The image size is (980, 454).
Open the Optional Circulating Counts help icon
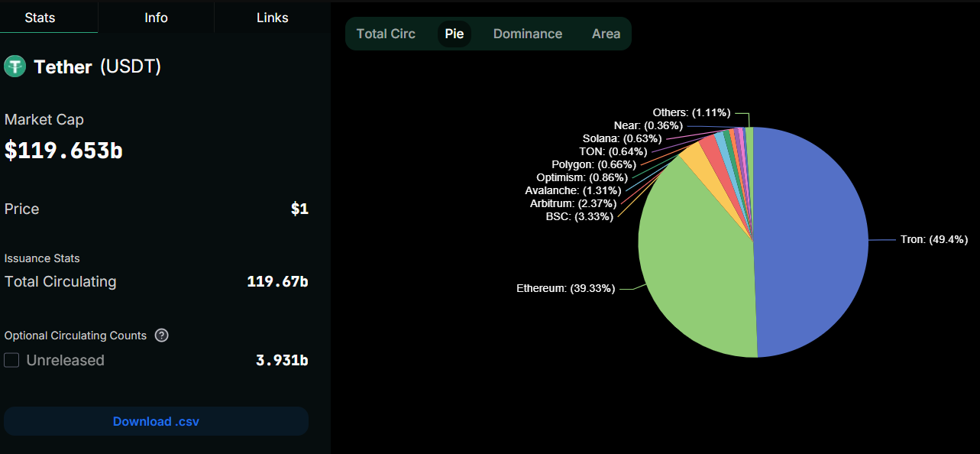(161, 336)
